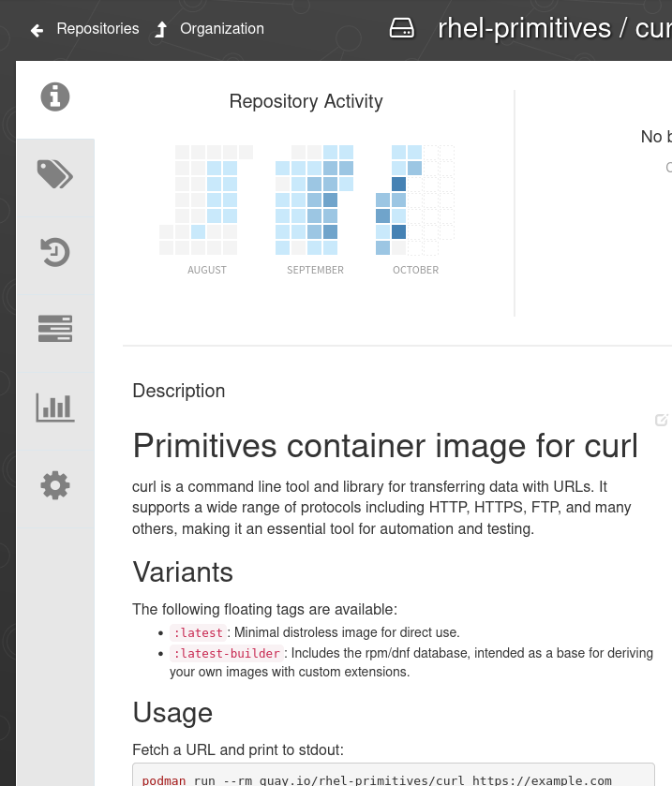Click the edit description pencil icon
This screenshot has width=672, height=786.
tap(662, 420)
